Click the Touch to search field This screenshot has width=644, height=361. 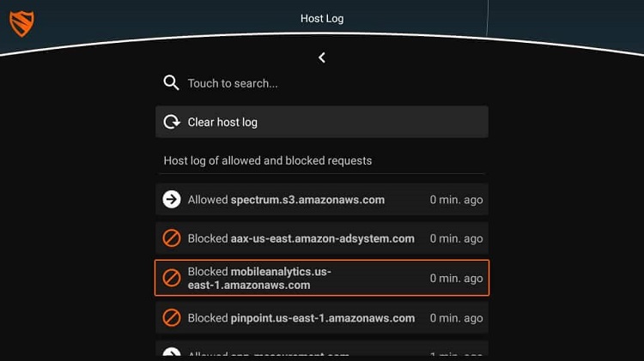(x=322, y=83)
